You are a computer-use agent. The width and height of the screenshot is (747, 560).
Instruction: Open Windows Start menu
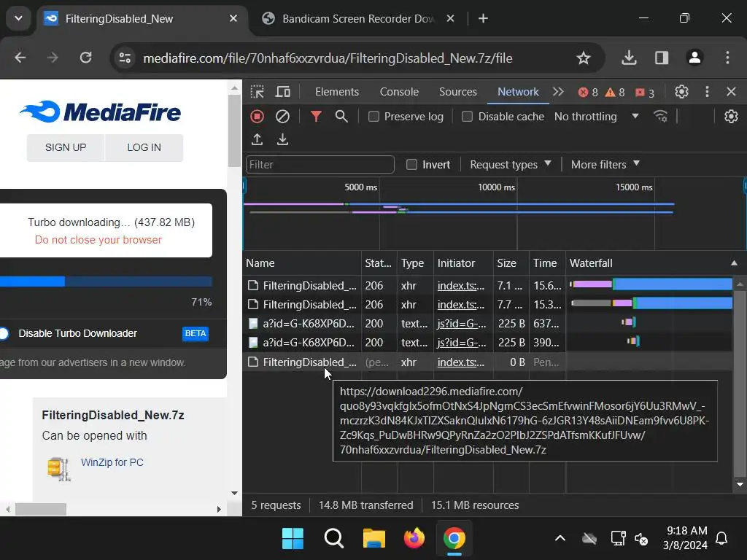click(x=293, y=539)
